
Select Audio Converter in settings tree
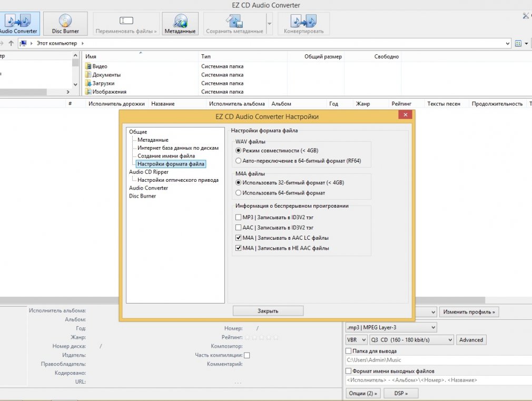(148, 188)
